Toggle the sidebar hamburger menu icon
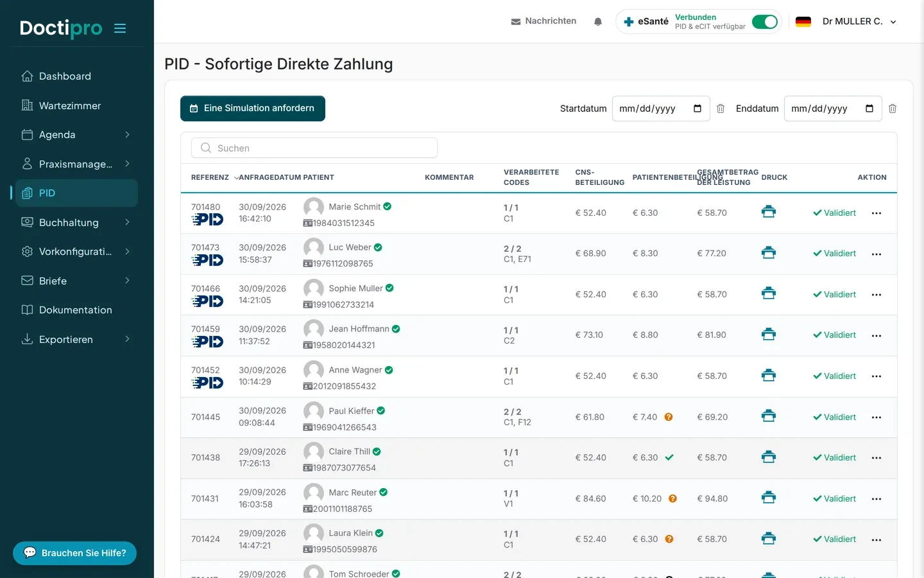 pyautogui.click(x=120, y=28)
